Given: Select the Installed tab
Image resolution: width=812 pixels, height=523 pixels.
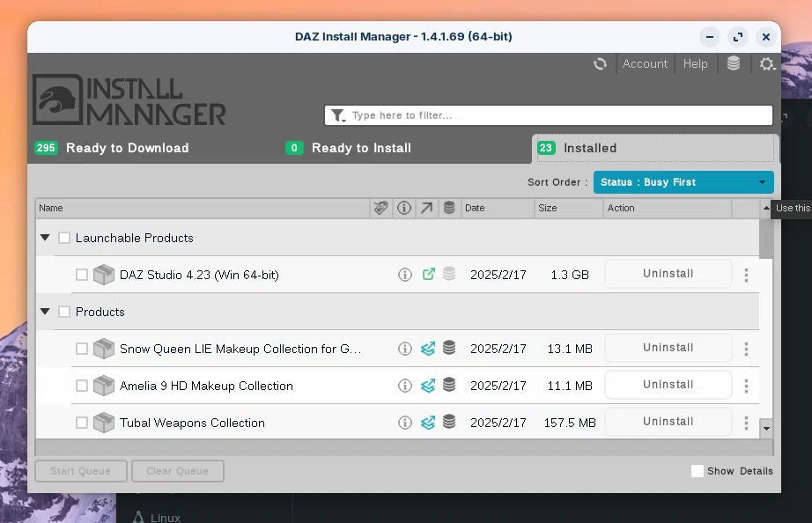Looking at the screenshot, I should [655, 148].
